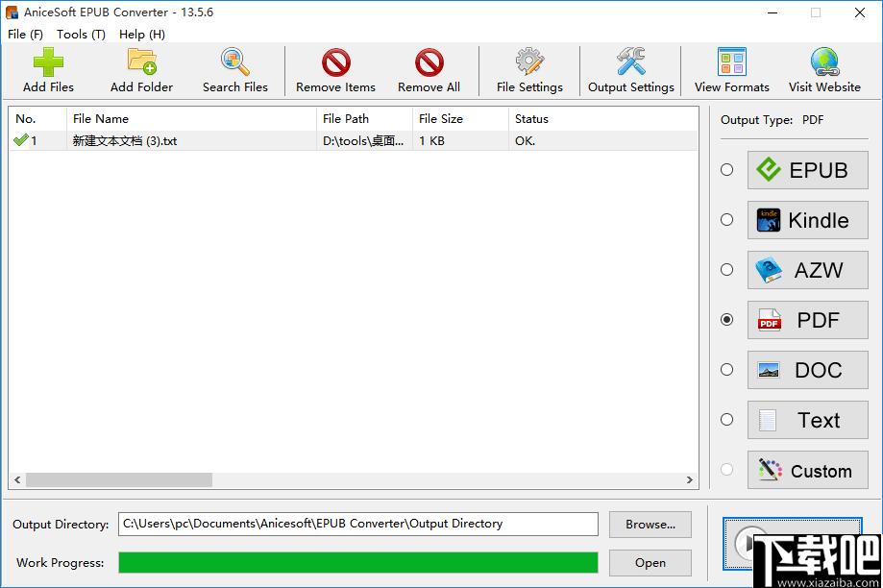The height and width of the screenshot is (588, 883).
Task: Click the Output Directory path field
Action: click(x=358, y=524)
